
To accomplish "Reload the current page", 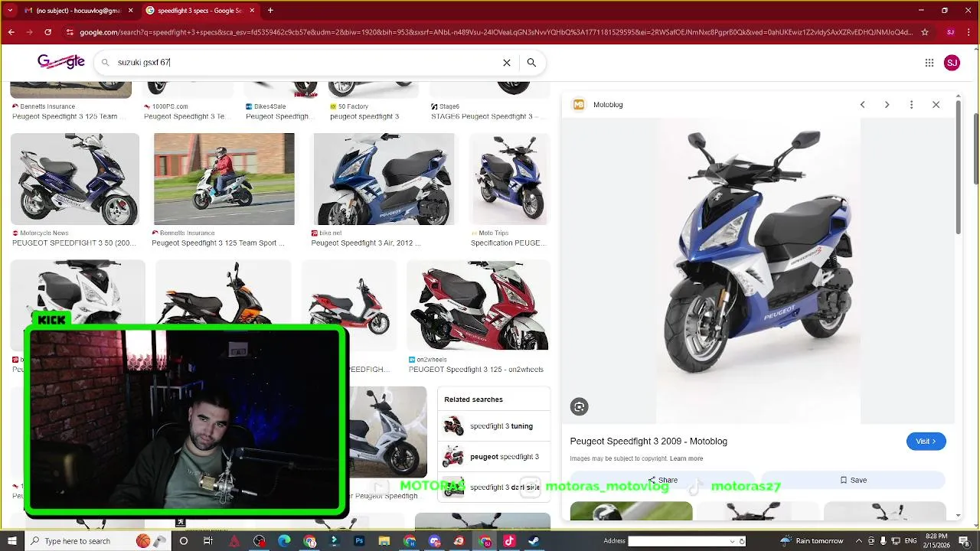I will pyautogui.click(x=47, y=32).
